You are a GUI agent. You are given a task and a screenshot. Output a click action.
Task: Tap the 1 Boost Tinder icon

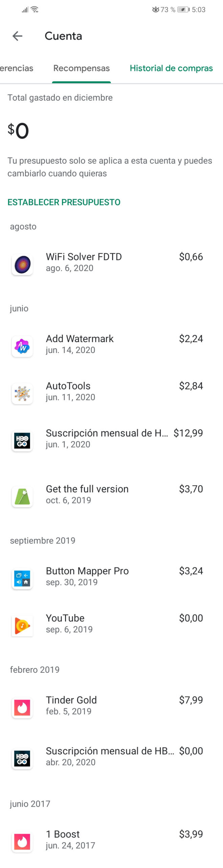[x=22, y=842]
